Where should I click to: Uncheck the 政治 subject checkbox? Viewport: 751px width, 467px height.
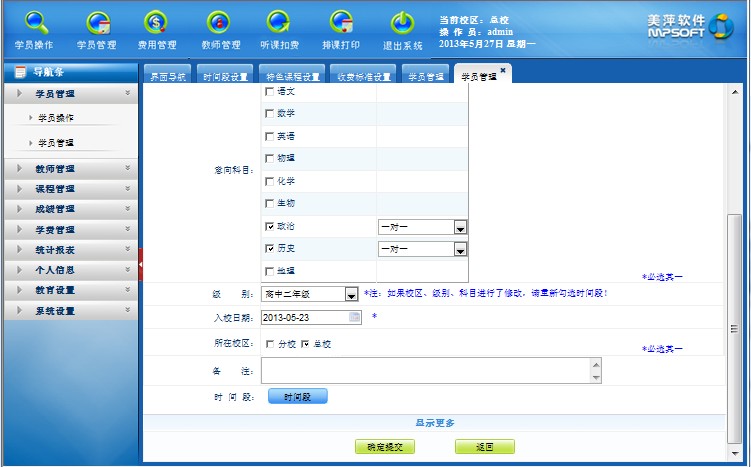pos(269,227)
